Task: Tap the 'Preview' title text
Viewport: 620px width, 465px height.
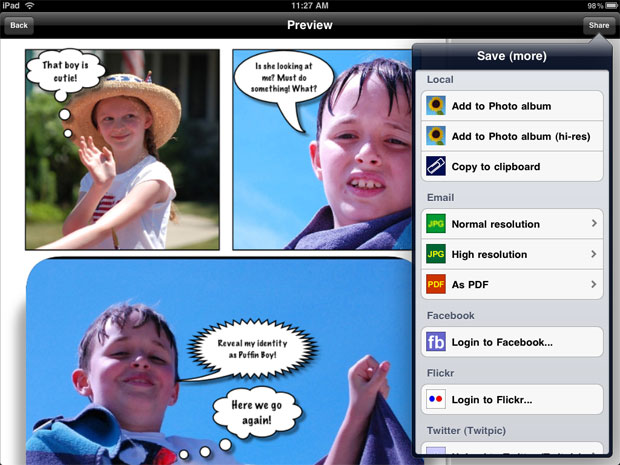Action: click(310, 25)
